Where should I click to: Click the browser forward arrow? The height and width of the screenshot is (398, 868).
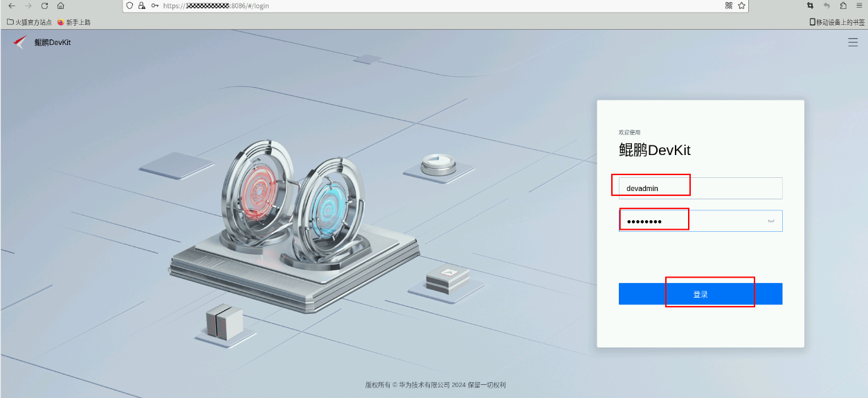(28, 6)
